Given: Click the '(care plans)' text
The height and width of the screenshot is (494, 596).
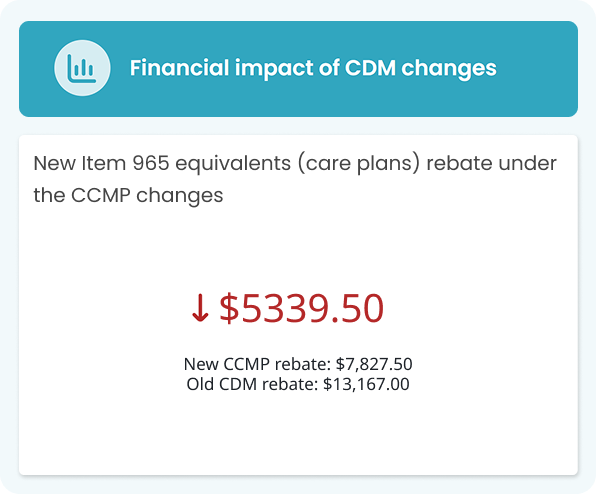Looking at the screenshot, I should coord(359,164).
